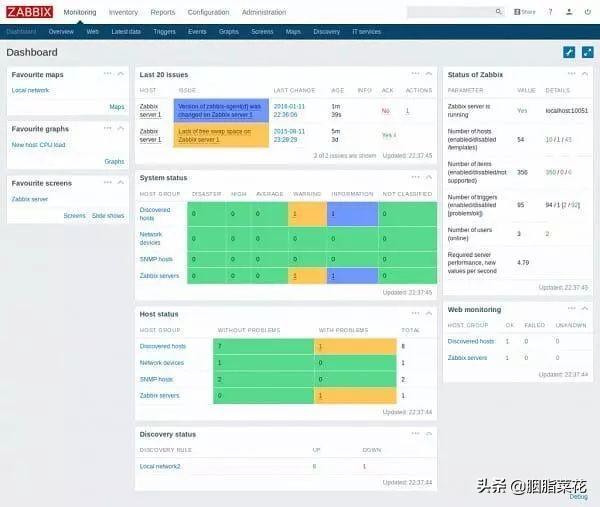Open the Local network map link
This screenshot has width=600, height=507.
(30, 90)
